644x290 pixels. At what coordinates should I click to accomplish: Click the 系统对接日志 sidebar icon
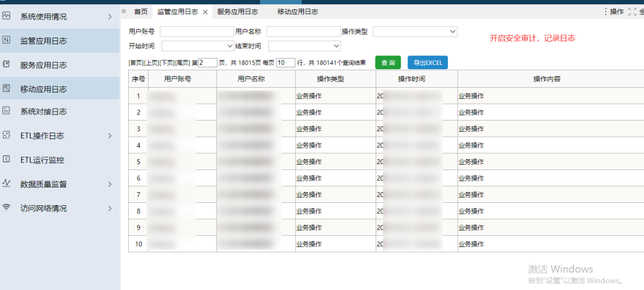tap(7, 111)
